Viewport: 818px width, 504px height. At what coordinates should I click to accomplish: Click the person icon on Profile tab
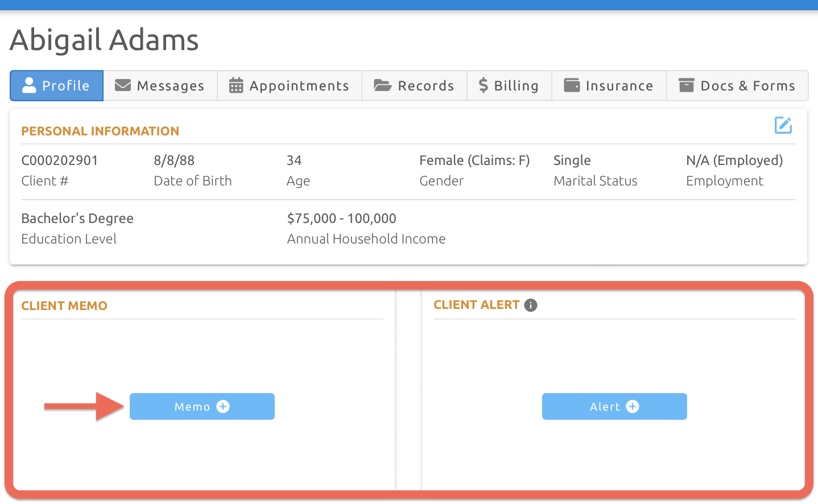point(28,85)
